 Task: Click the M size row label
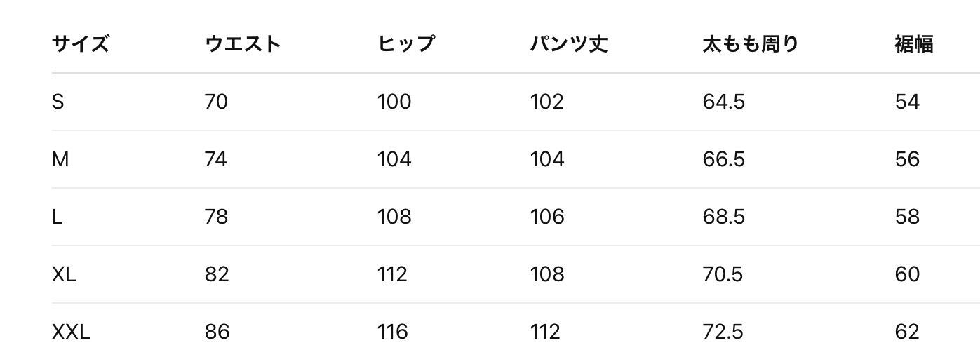coord(60,159)
